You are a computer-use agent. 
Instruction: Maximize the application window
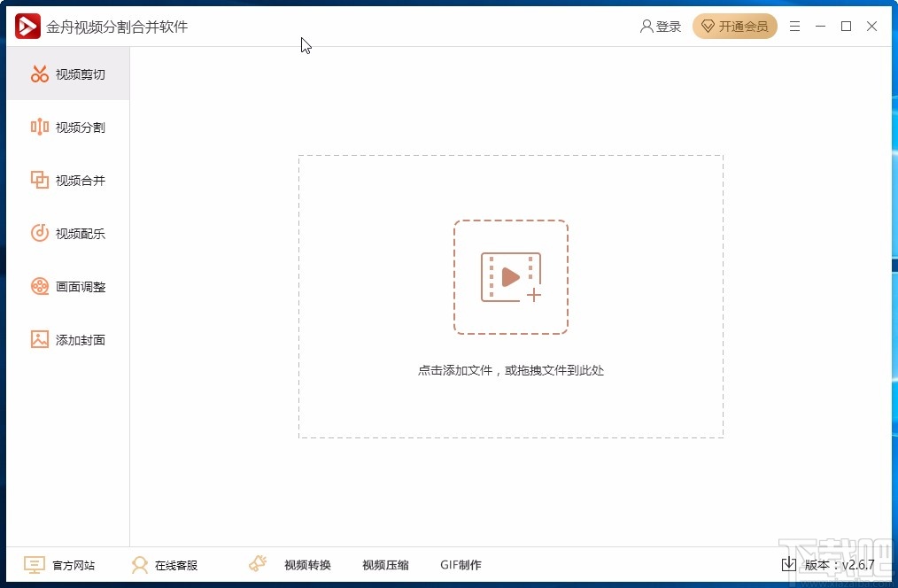tap(846, 27)
